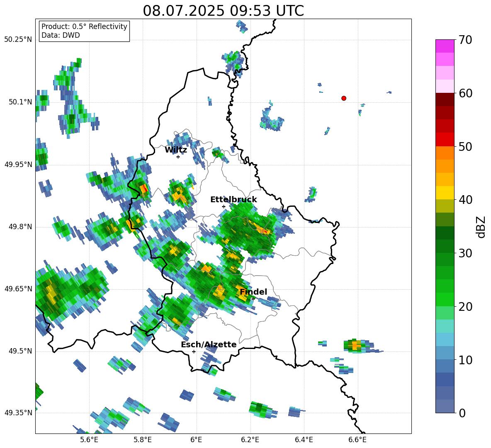Click the title 08.07.2025 09:53 UTC
This screenshot has height=448, width=491.
pos(223,11)
